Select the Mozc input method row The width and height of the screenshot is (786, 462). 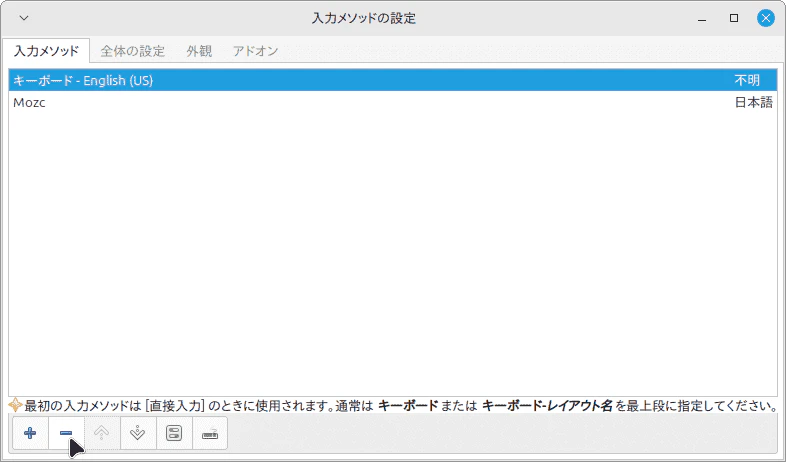[393, 102]
